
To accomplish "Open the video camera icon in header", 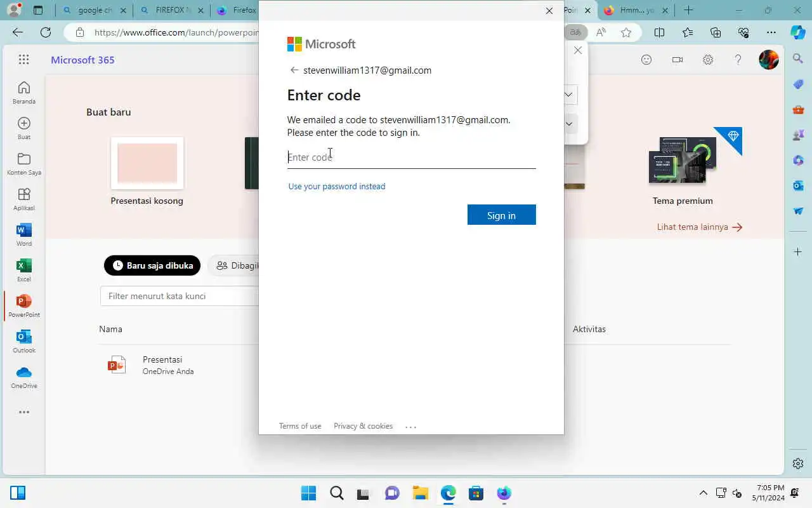I will click(678, 60).
